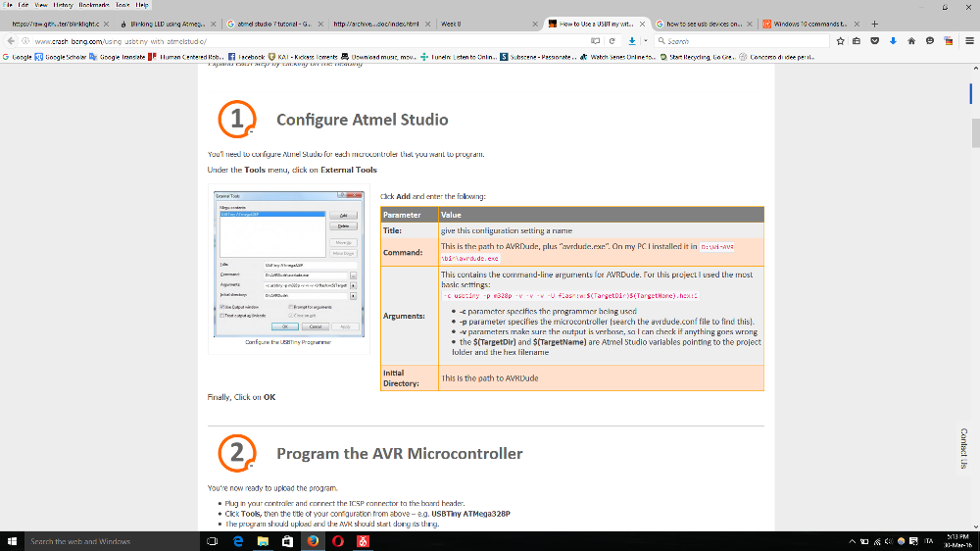Enlarge the External Tools dialog thumbnail
This screenshot has height=551, width=980.
tap(289, 264)
